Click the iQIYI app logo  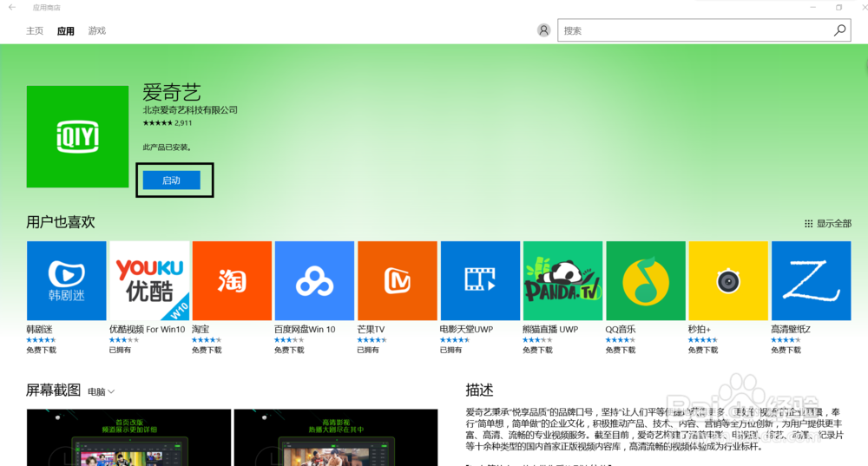tap(77, 136)
